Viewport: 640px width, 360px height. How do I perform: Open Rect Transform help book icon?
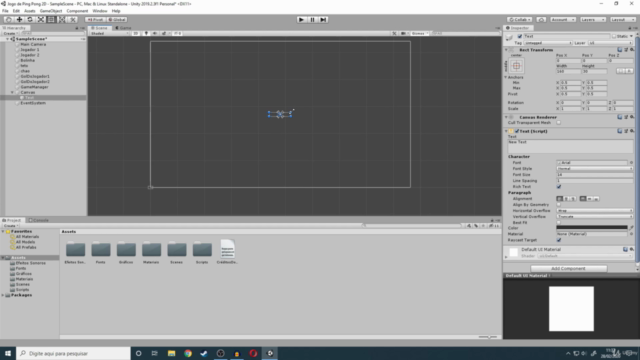tap(620, 50)
